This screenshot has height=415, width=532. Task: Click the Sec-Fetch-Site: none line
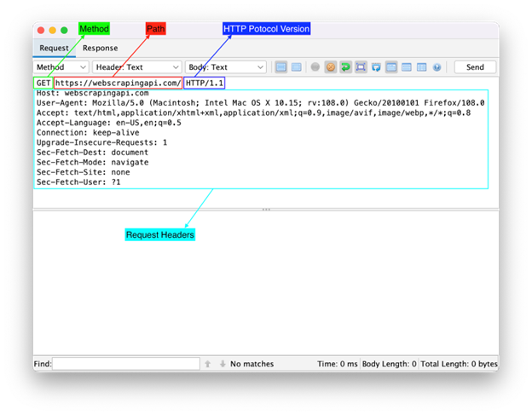tap(84, 172)
